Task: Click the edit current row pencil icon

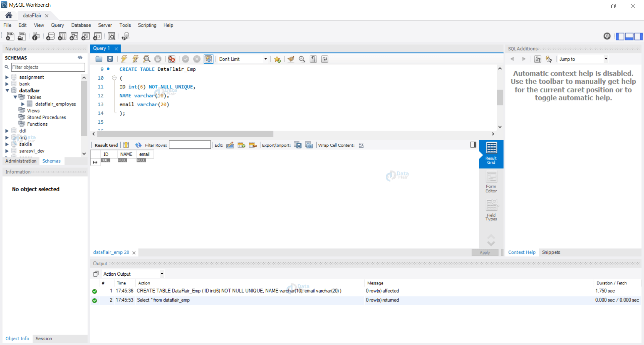Action: point(230,145)
